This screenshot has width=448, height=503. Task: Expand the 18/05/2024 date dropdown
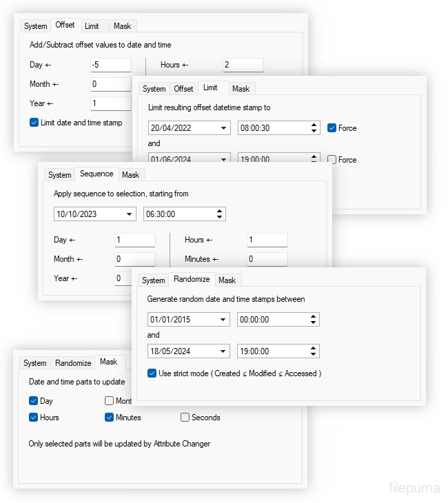coord(223,351)
